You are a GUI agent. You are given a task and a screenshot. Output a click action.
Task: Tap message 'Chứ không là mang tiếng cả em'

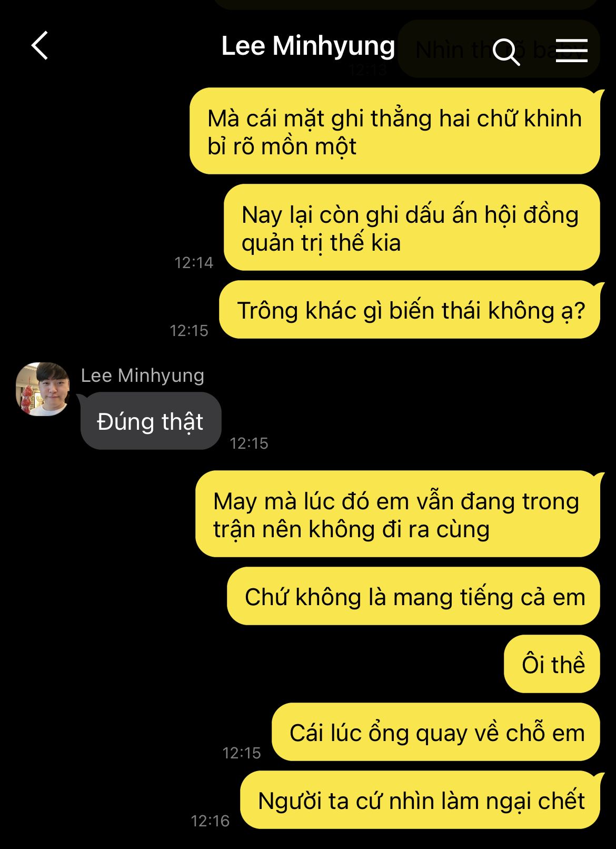[413, 596]
